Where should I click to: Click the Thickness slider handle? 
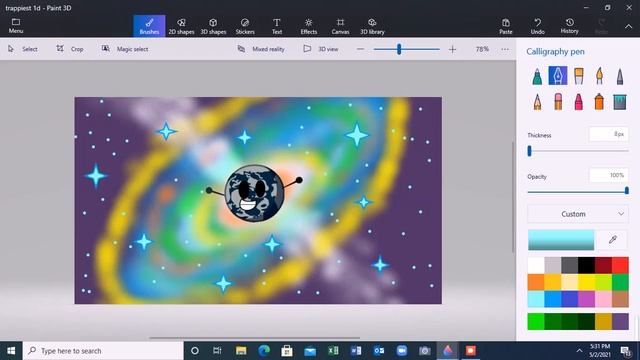(529, 151)
